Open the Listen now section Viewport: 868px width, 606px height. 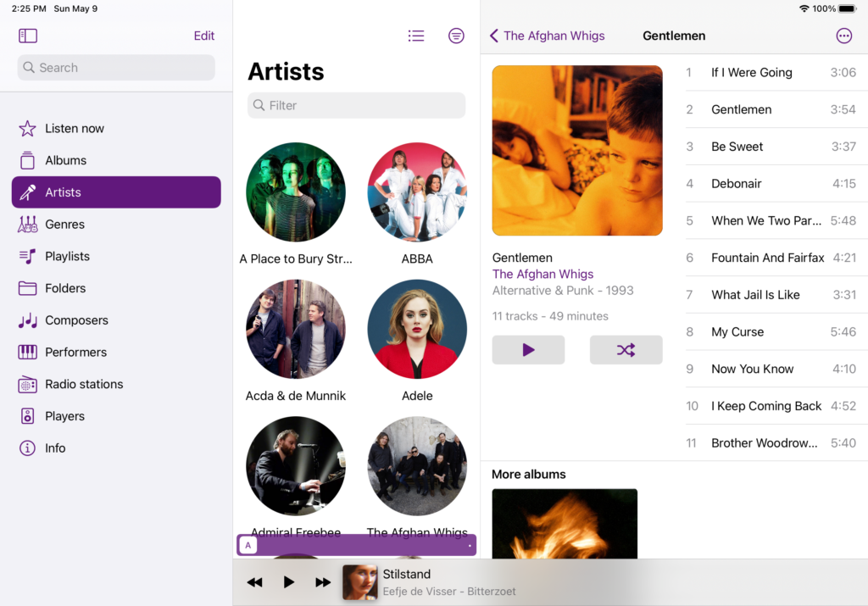click(116, 128)
